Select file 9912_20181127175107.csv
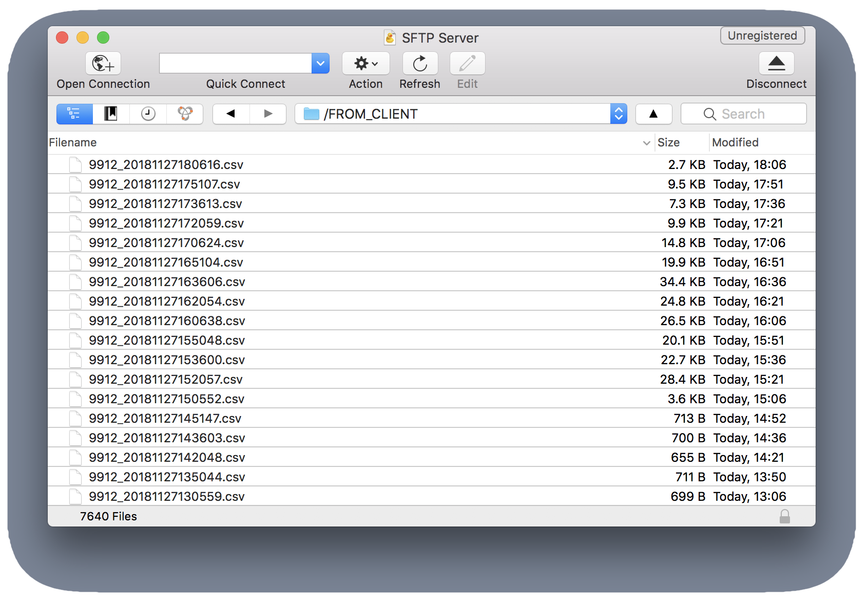The image size is (868, 601). click(x=431, y=184)
